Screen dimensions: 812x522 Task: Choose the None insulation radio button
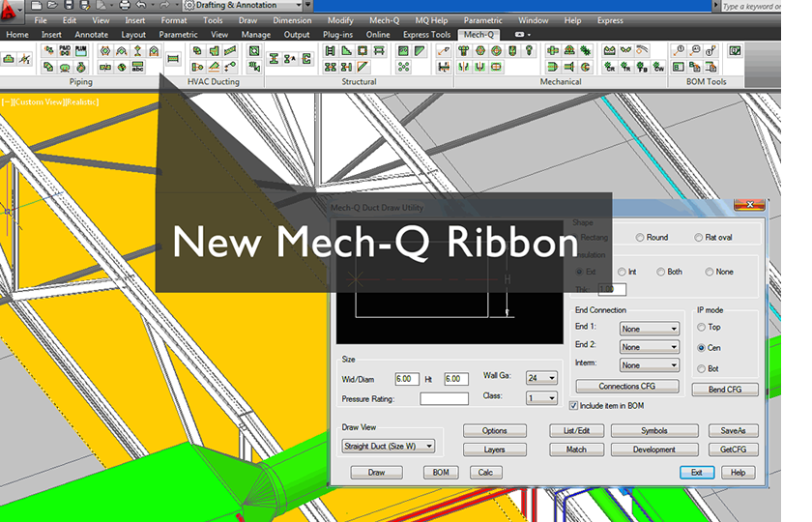tap(710, 272)
